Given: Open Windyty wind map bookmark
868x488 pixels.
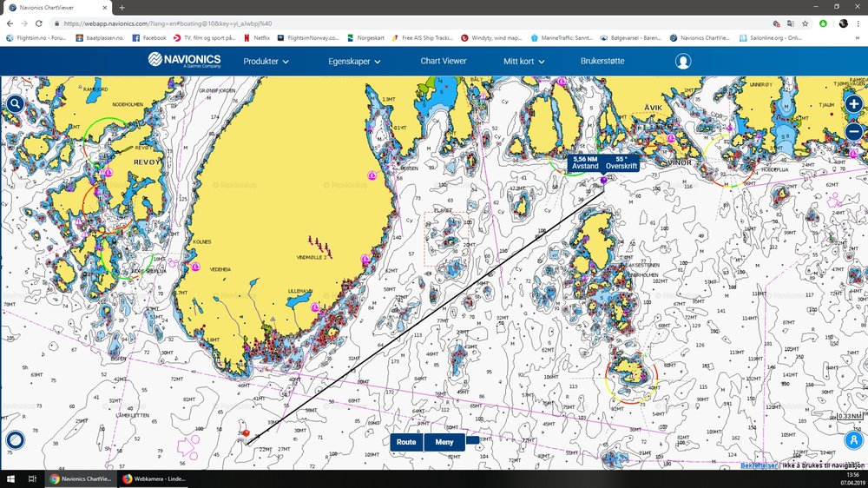Looking at the screenshot, I should click(x=491, y=38).
